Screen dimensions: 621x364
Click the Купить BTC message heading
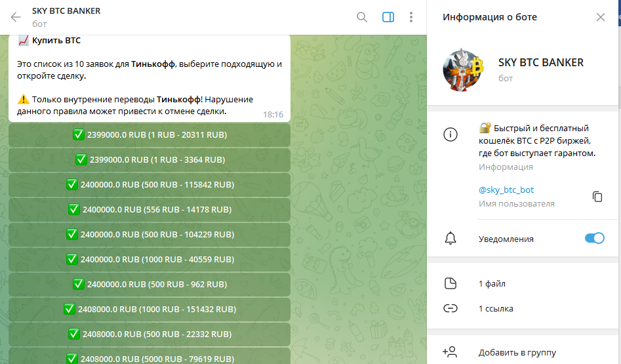point(56,41)
